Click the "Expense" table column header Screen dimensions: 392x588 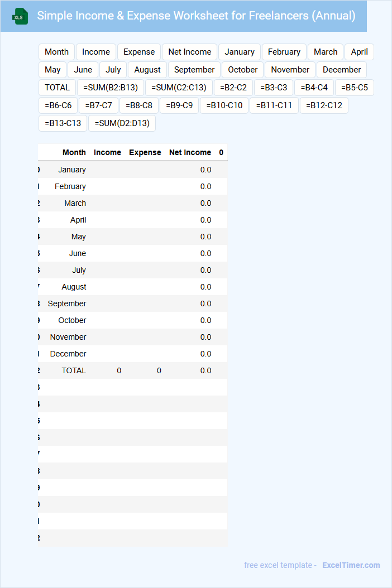[145, 153]
